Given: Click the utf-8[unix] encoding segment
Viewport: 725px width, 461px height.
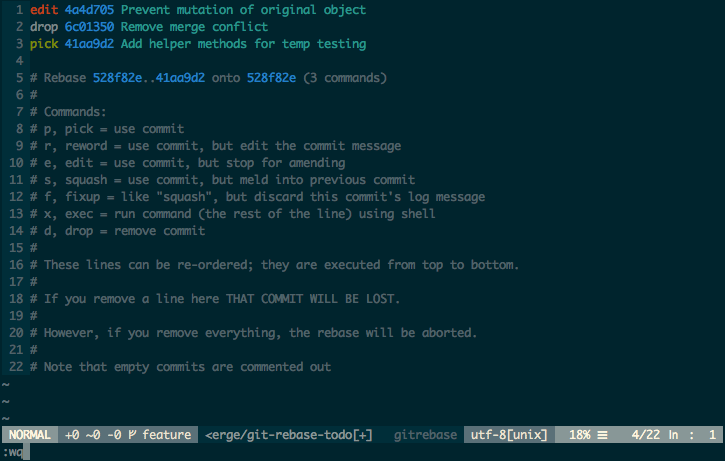Looking at the screenshot, I should 509,435.
